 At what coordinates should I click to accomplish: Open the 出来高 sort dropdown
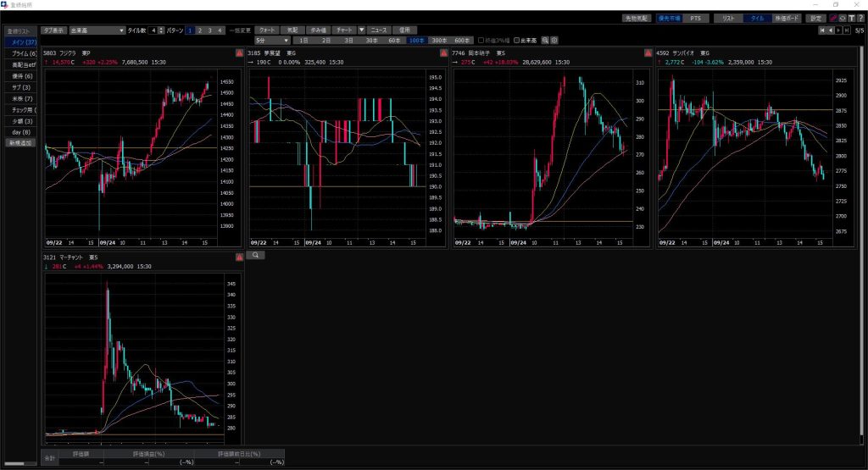tap(97, 30)
